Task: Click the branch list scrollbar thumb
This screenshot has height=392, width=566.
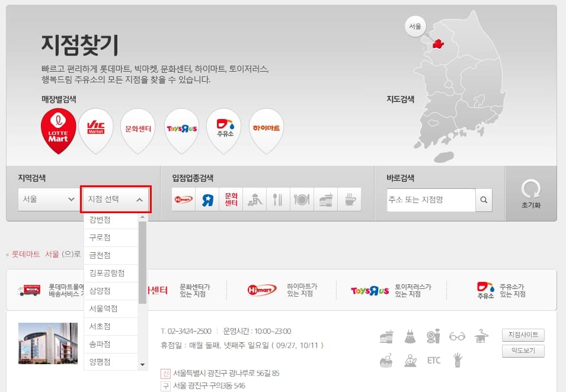Action: 143,262
